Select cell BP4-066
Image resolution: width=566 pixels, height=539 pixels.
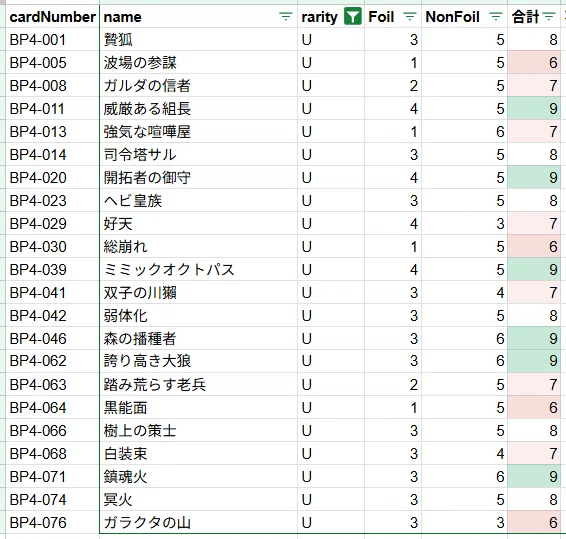point(52,431)
